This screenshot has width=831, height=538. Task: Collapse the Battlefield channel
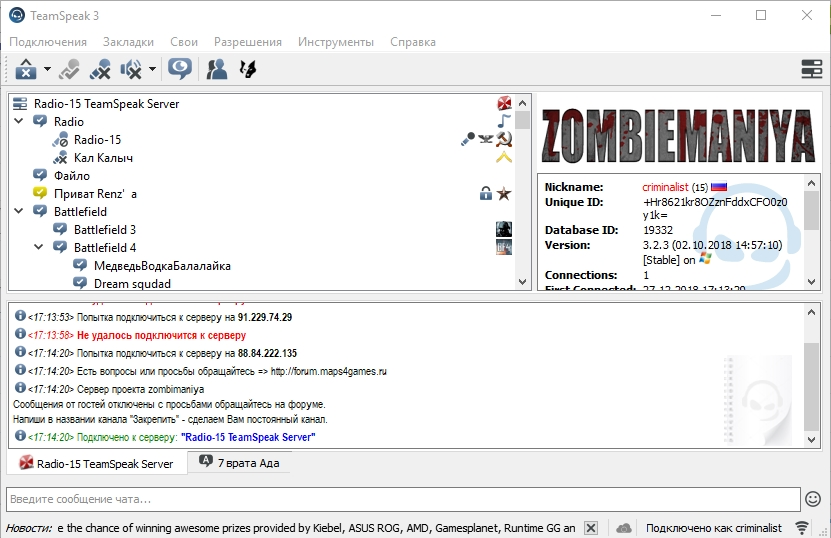point(19,211)
